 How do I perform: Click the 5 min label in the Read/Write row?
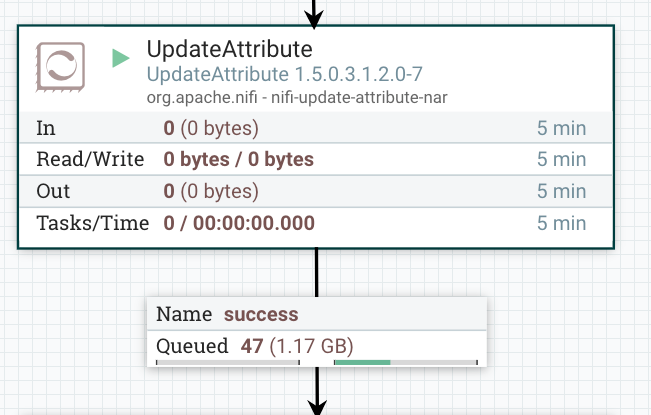[561, 159]
